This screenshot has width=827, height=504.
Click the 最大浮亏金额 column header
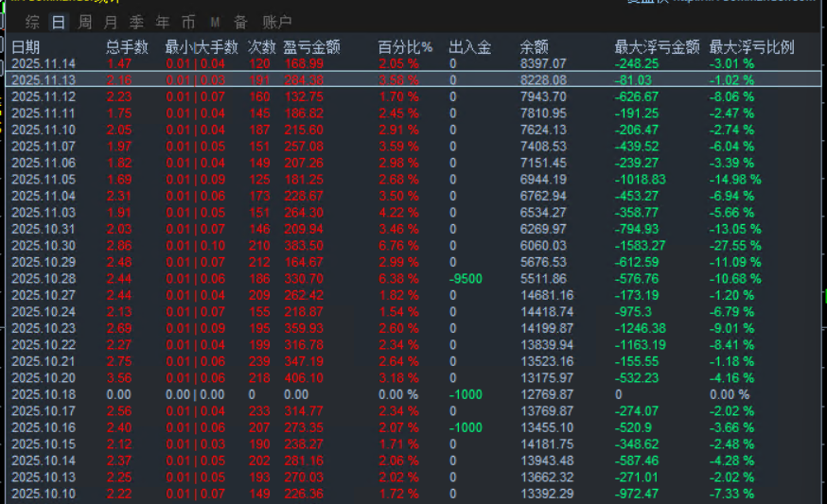tap(658, 47)
